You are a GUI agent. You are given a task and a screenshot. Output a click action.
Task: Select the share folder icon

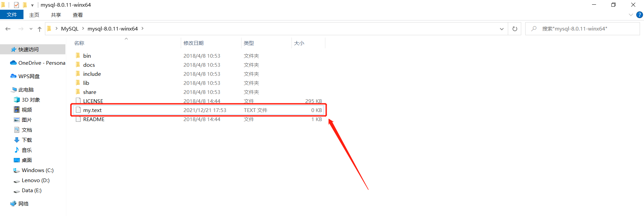coord(78,92)
